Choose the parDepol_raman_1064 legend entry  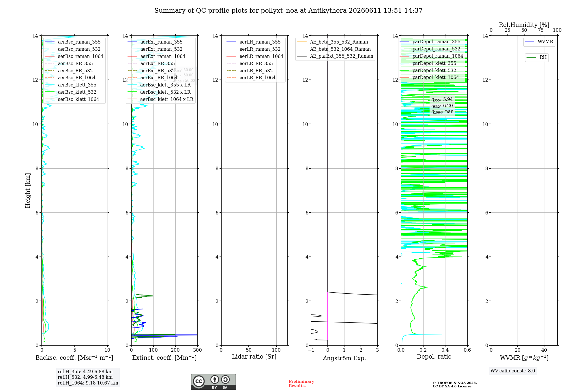tap(432, 56)
